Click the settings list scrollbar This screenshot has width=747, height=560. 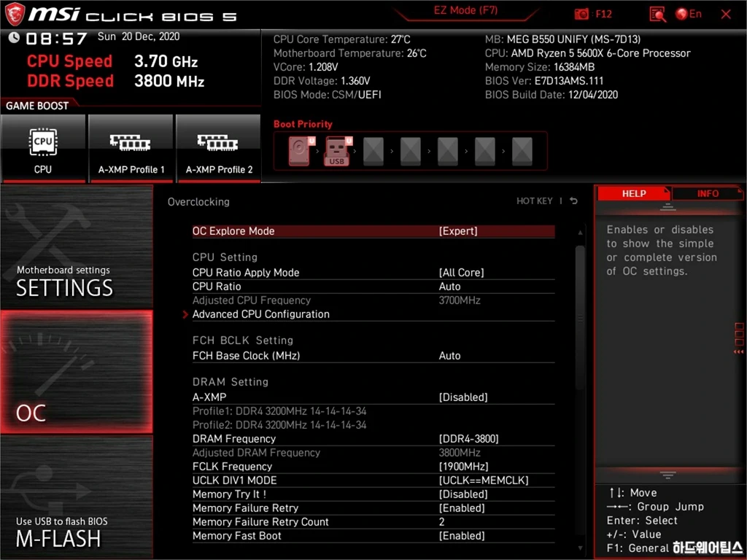[580, 318]
